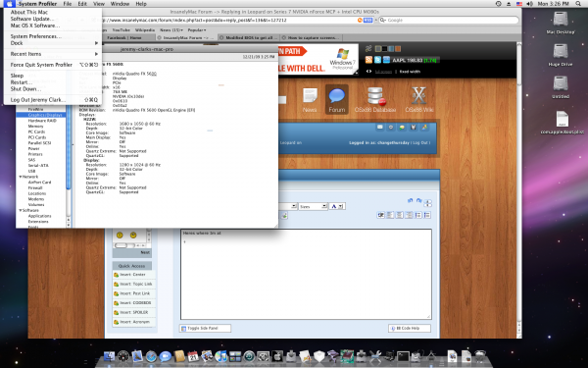This screenshot has height=368, width=588.
Task: Open iTunes icon in Dock
Action: [220, 356]
